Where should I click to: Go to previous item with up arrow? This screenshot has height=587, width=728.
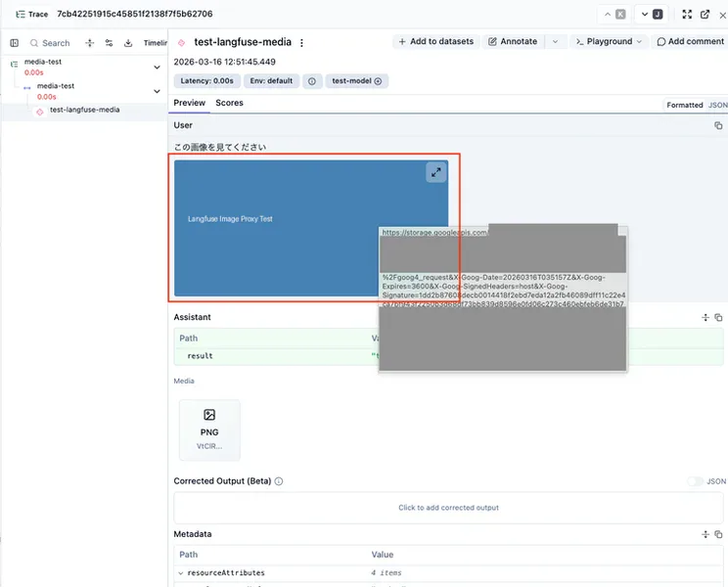[x=614, y=15]
